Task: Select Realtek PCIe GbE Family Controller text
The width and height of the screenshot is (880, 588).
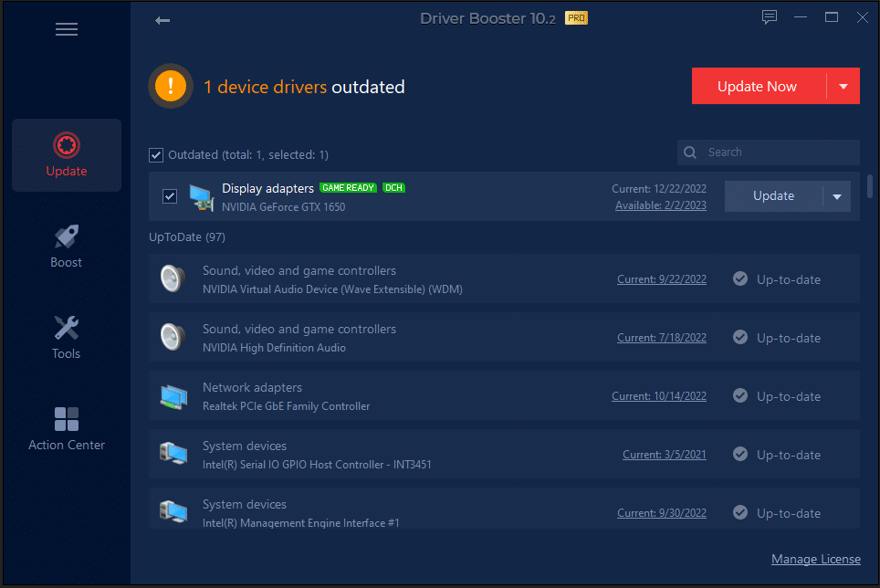Action: click(x=287, y=406)
